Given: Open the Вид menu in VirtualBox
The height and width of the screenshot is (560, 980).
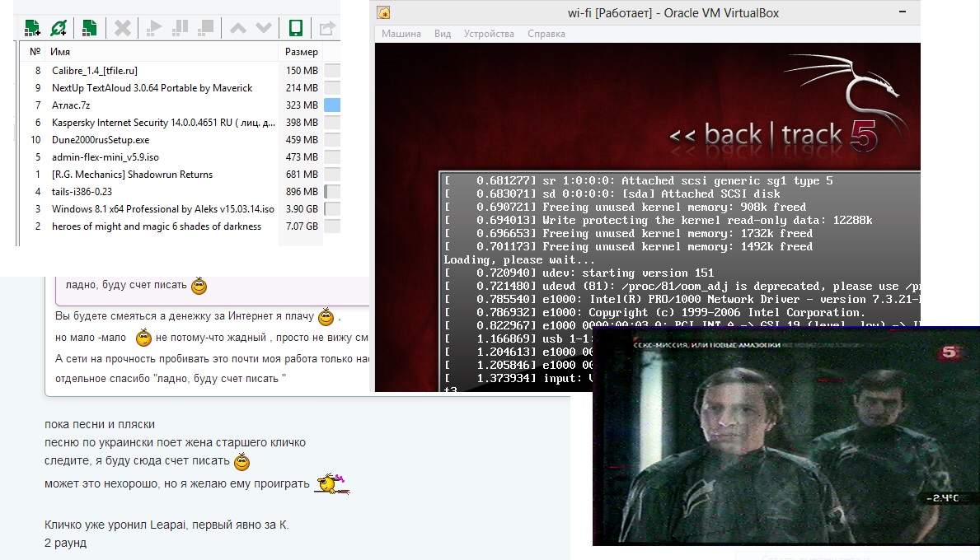Looking at the screenshot, I should (x=443, y=34).
